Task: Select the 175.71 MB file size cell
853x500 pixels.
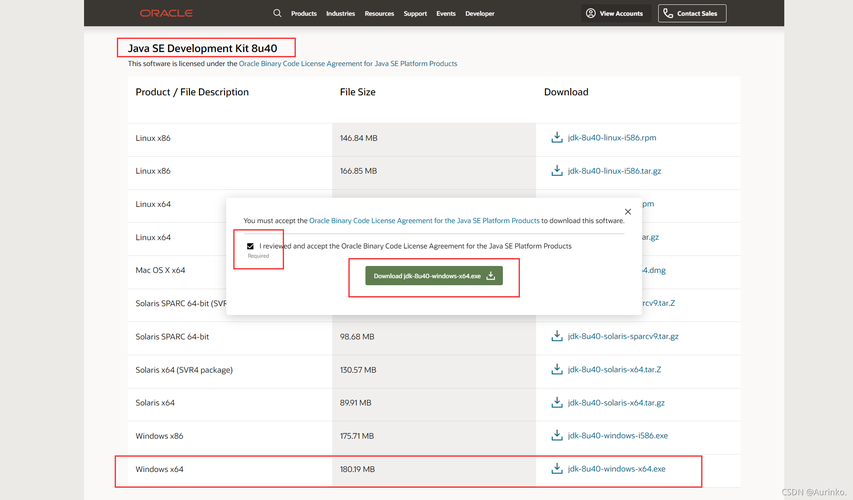Action: coord(434,436)
